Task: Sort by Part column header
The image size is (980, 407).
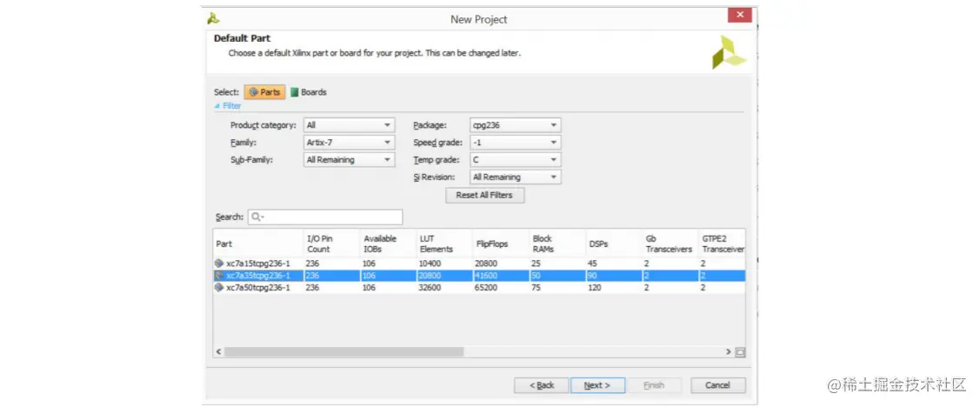Action: (258, 244)
